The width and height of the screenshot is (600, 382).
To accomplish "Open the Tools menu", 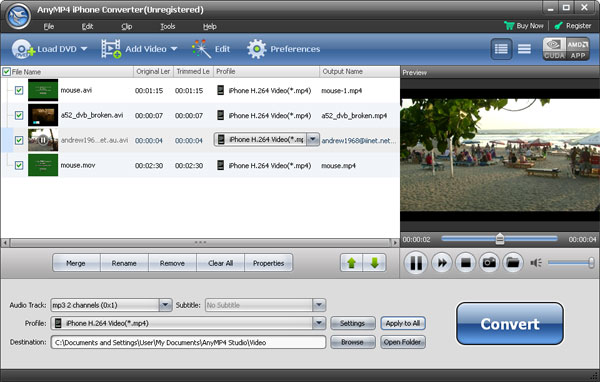I will pyautogui.click(x=168, y=26).
